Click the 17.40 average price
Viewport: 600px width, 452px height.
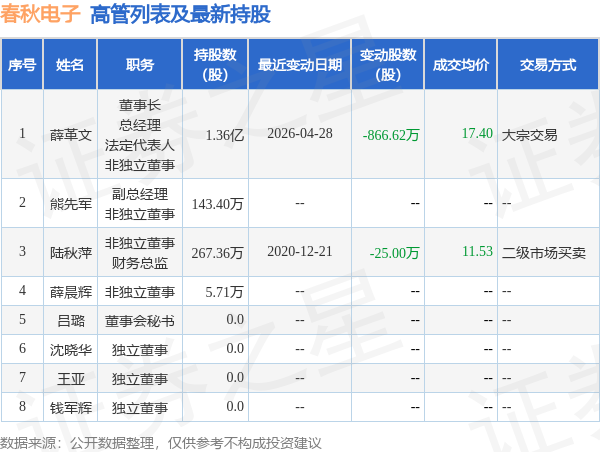[x=477, y=133]
